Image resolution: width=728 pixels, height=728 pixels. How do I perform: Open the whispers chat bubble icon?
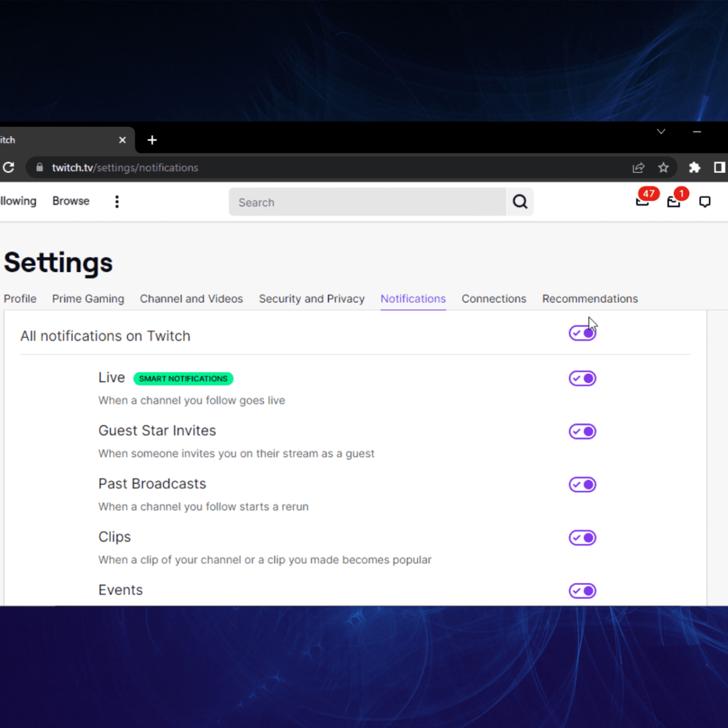(705, 202)
